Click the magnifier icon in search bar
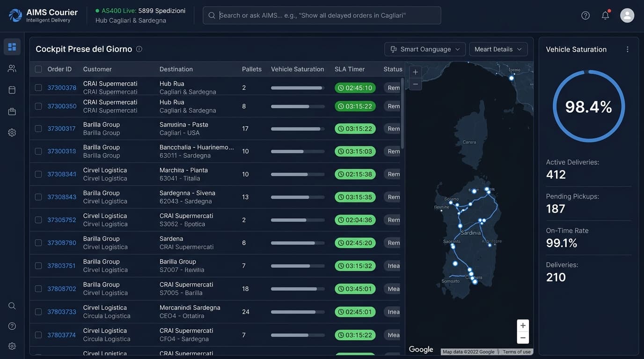The image size is (644, 359). click(x=212, y=15)
